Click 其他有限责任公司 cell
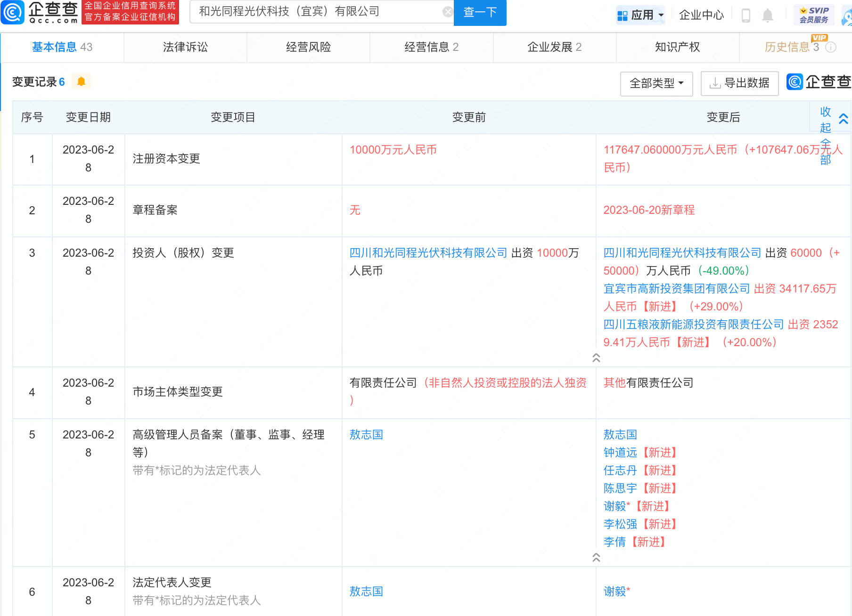Viewport: 852px width, 616px height. pyautogui.click(x=648, y=383)
